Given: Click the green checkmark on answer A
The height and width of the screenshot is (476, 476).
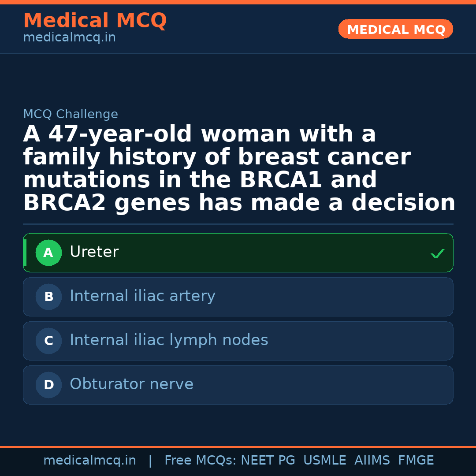Looking at the screenshot, I should tap(437, 253).
